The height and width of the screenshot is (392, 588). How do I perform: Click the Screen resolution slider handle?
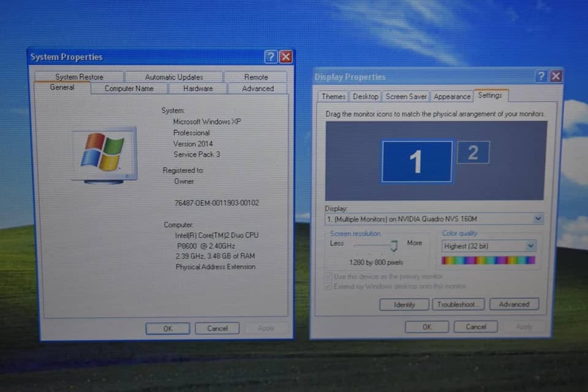[394, 246]
